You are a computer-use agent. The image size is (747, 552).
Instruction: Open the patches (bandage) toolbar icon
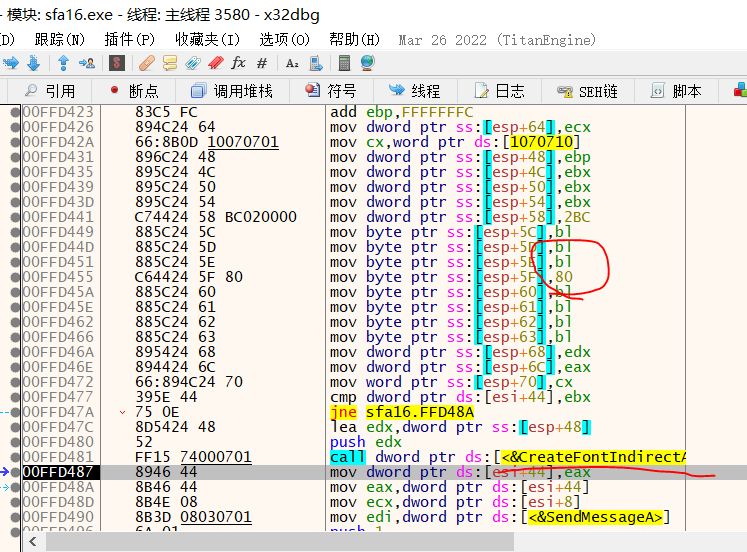pyautogui.click(x=147, y=63)
